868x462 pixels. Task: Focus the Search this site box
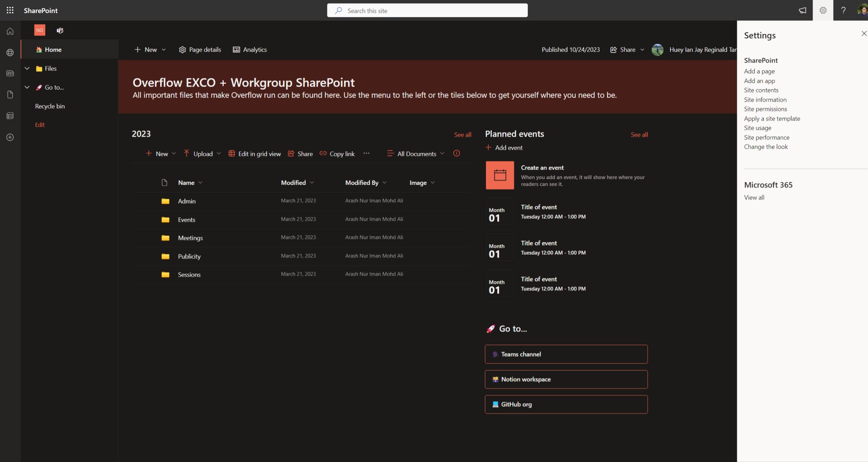tap(427, 11)
